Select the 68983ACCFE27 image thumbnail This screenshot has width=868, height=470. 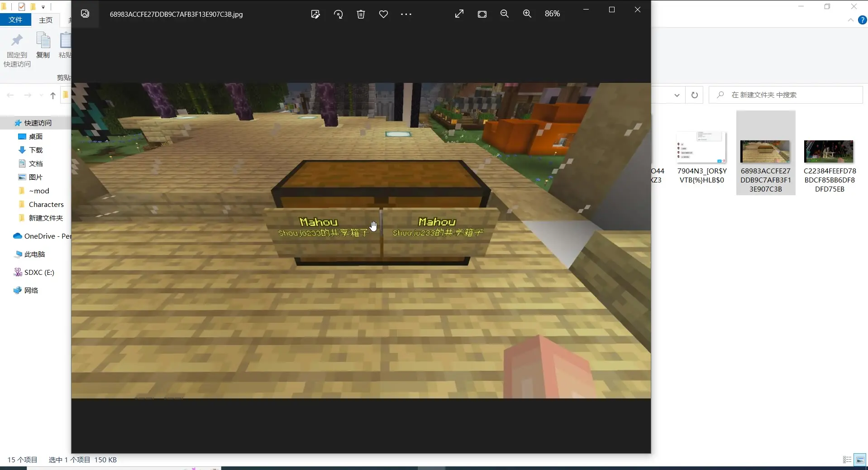pyautogui.click(x=765, y=153)
